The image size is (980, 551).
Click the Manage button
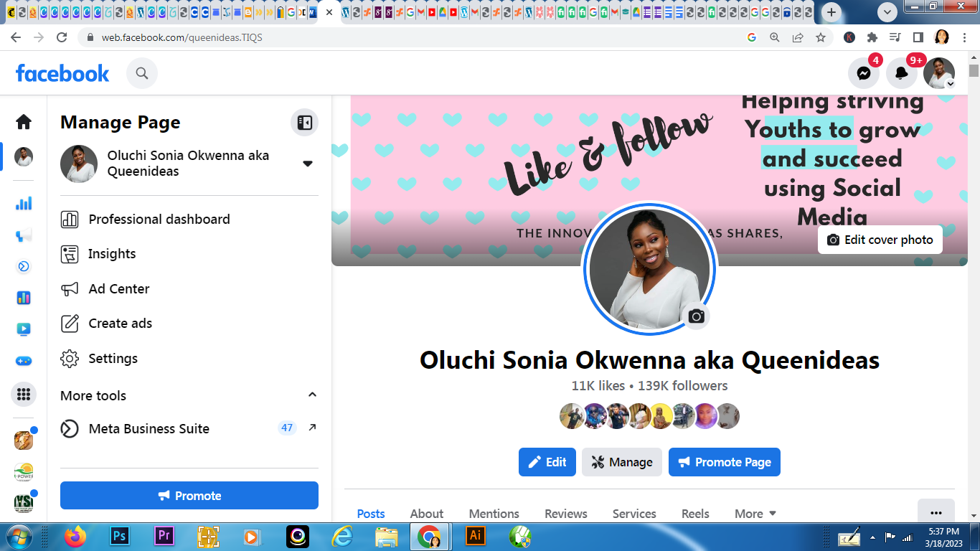pos(622,462)
